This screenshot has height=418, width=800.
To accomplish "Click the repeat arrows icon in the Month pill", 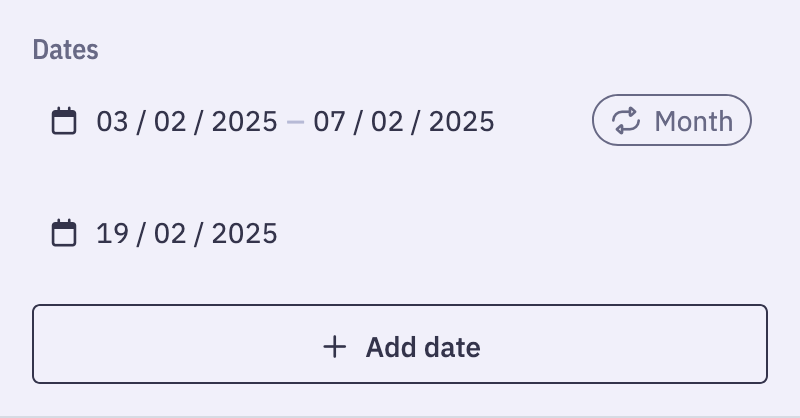I will [x=626, y=120].
